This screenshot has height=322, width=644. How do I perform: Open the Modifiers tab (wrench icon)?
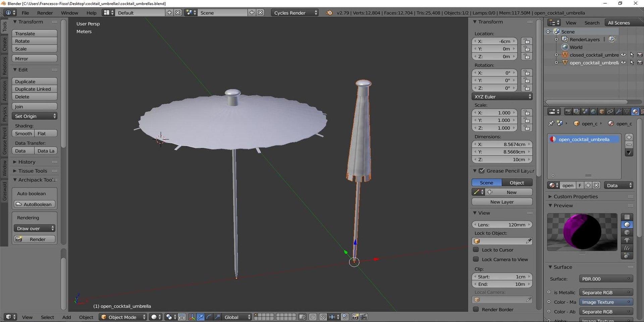pyautogui.click(x=619, y=112)
